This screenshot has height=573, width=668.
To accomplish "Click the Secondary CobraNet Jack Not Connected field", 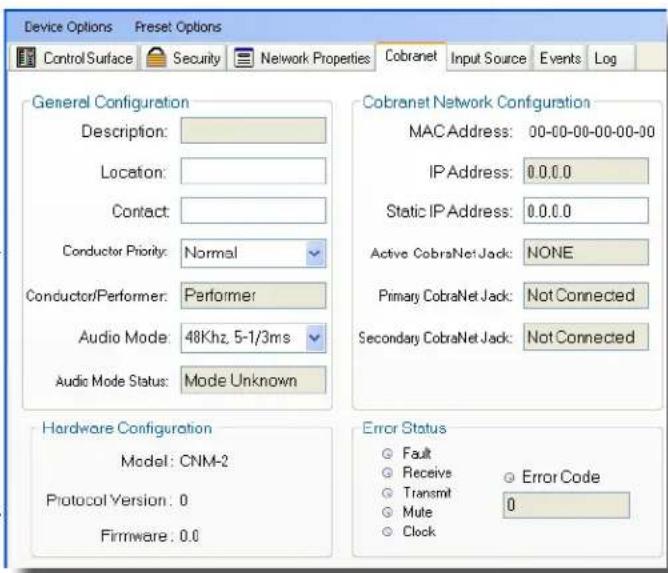I will (x=586, y=337).
